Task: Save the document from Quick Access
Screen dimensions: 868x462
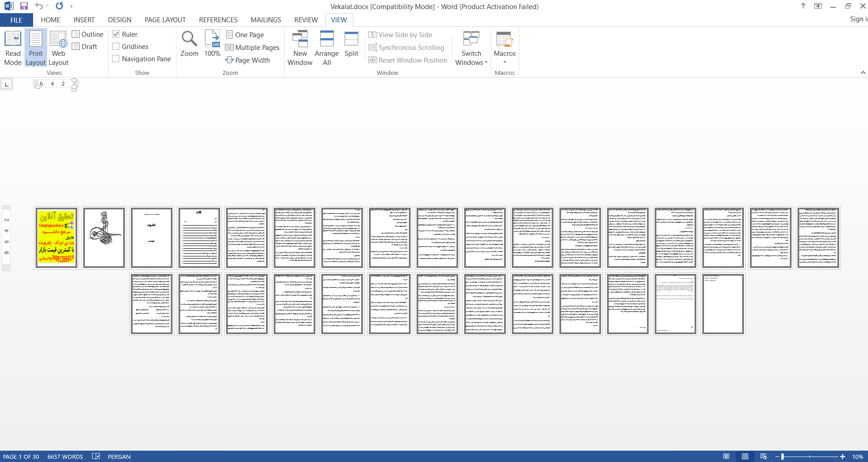Action: point(24,6)
